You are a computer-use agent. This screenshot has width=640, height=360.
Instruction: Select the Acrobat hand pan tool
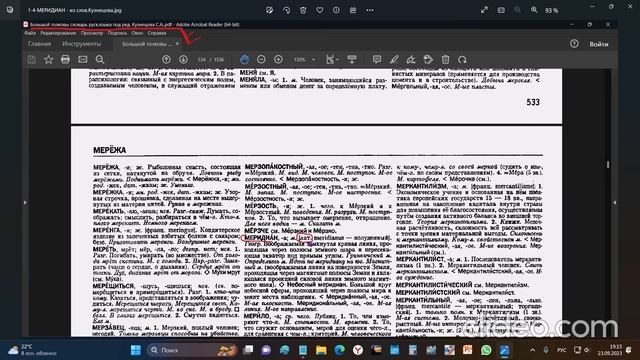click(x=244, y=60)
